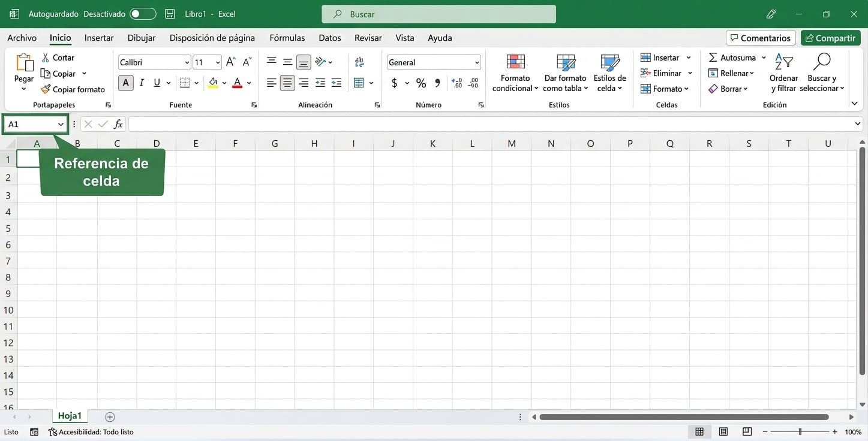Apply yellow fill color
This screenshot has height=441, width=868.
[x=213, y=83]
